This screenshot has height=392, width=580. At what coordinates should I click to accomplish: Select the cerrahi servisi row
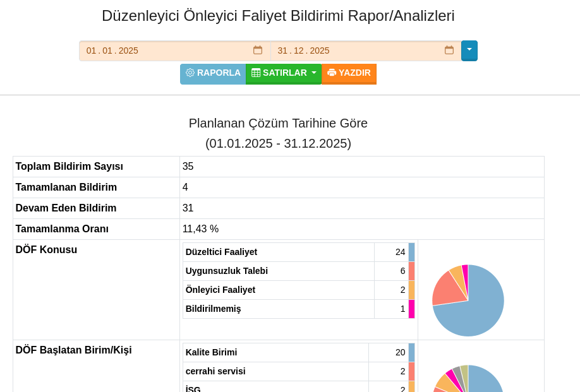coord(275,371)
